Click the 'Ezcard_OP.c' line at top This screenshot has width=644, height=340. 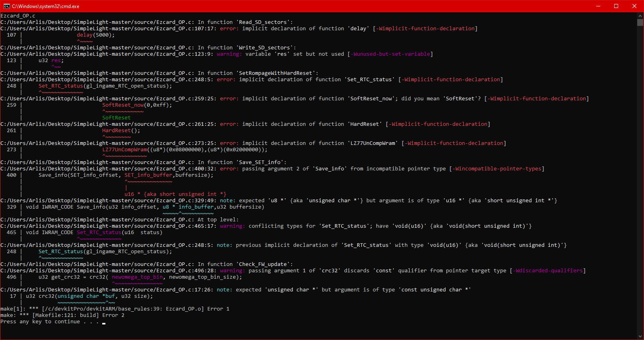coord(18,16)
